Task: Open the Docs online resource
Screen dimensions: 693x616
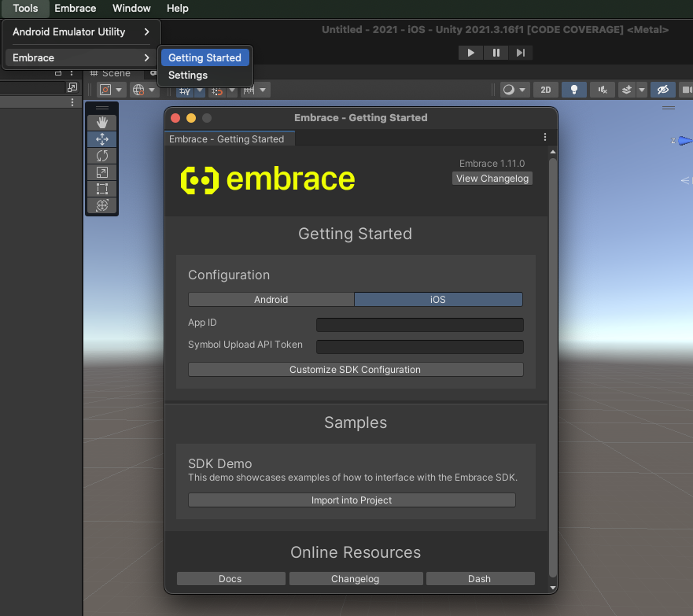Action: 230,579
